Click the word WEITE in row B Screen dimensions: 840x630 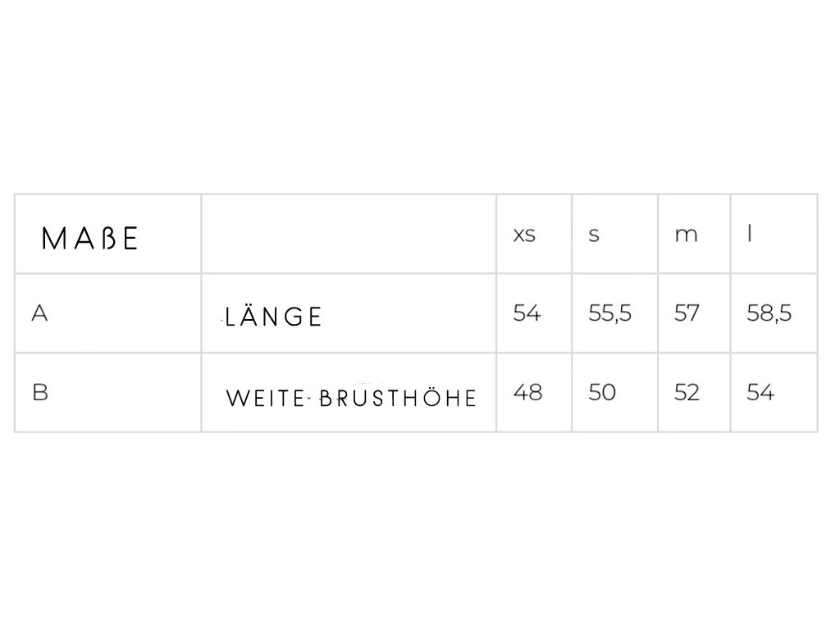pos(263,399)
